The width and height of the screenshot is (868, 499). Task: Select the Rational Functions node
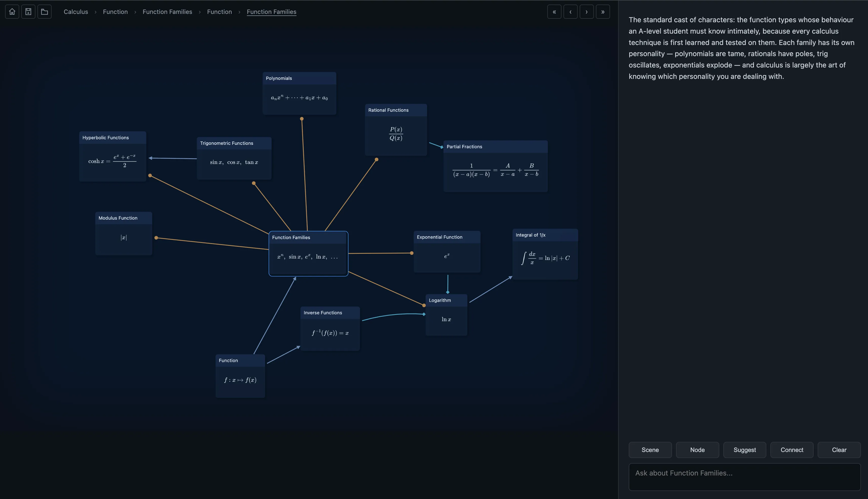point(396,129)
